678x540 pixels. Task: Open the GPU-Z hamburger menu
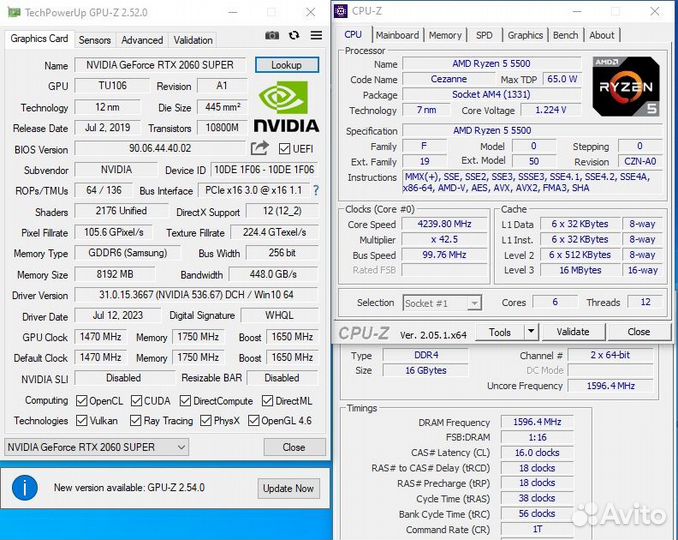316,35
